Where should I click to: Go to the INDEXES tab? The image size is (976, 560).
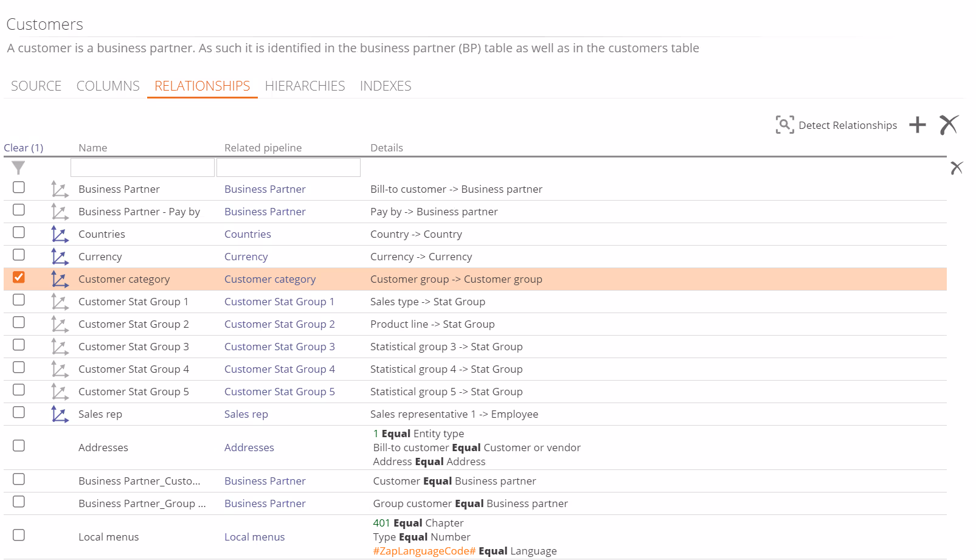point(386,86)
